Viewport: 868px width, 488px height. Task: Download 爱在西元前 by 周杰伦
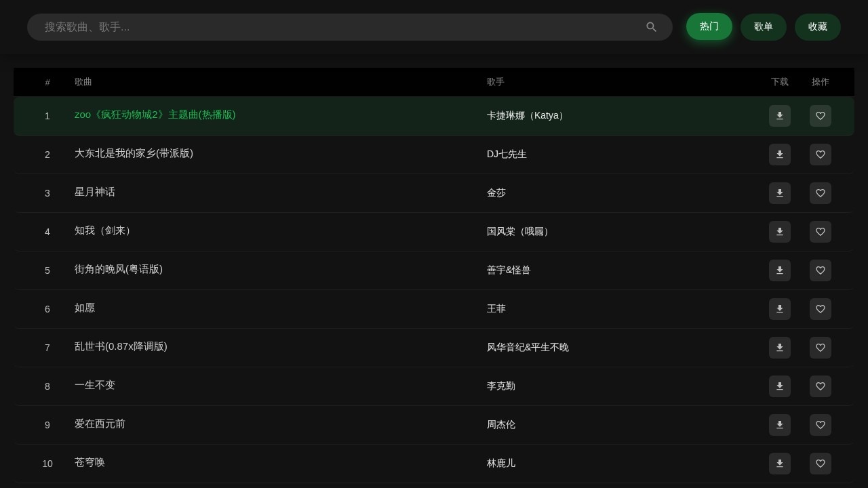tap(780, 425)
